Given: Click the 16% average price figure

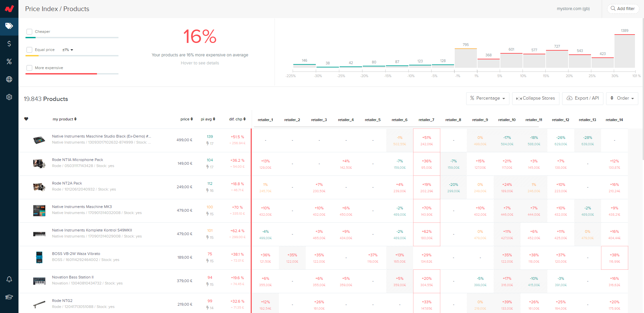Looking at the screenshot, I should [200, 36].
